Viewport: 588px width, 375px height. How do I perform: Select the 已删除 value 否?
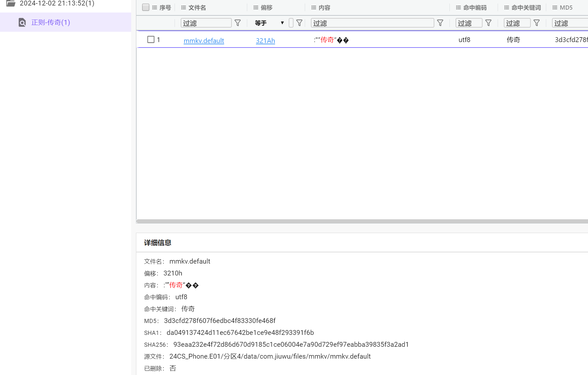pos(173,368)
